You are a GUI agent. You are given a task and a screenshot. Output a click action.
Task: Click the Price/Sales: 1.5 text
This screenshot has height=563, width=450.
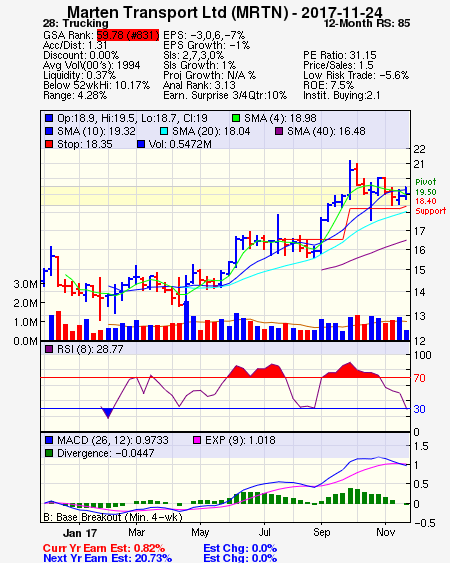pos(338,65)
